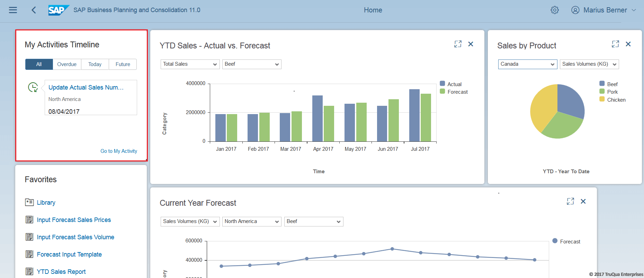Screen dimensions: 644x278
Task: Expand Current Year Forecast chart full screen
Action: click(x=570, y=201)
